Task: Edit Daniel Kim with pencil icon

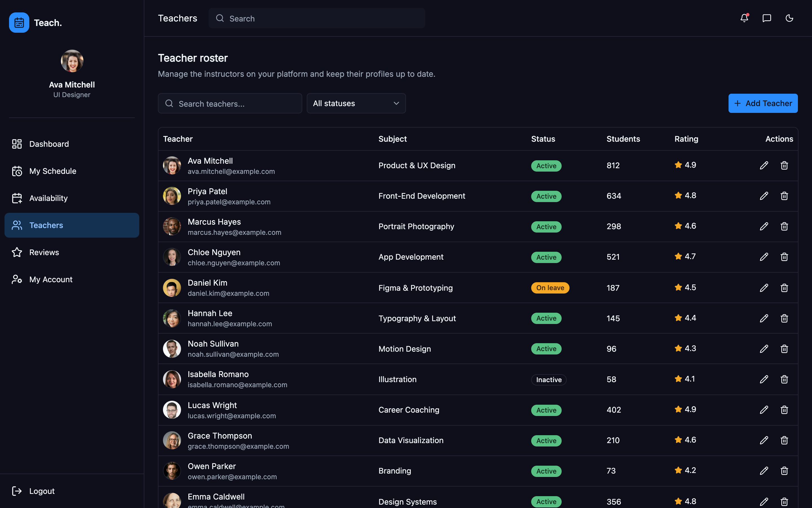Action: 764,288
